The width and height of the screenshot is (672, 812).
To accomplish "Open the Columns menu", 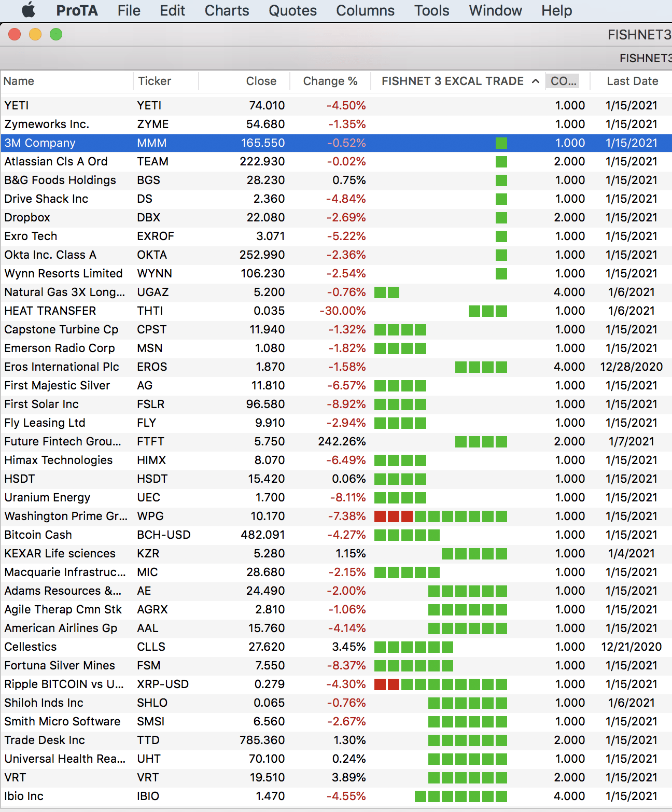I will pos(365,10).
